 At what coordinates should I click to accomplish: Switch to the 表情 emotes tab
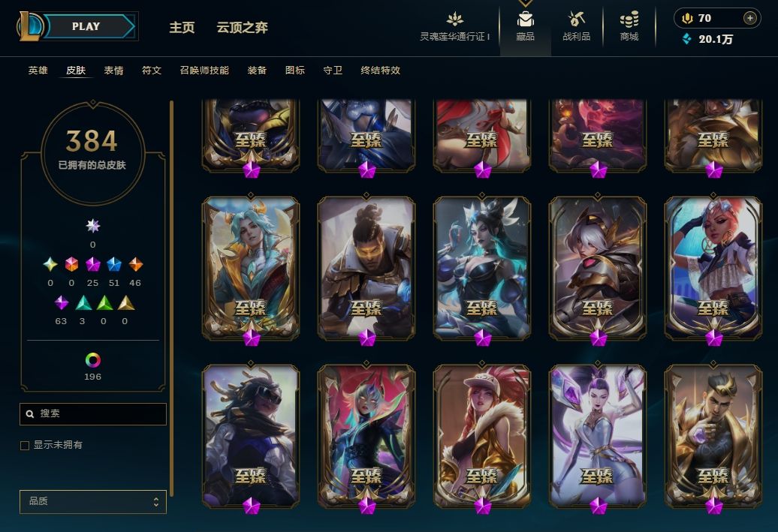pos(113,71)
